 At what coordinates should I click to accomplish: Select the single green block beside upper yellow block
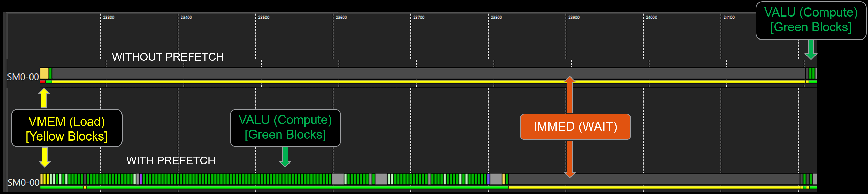50,73
